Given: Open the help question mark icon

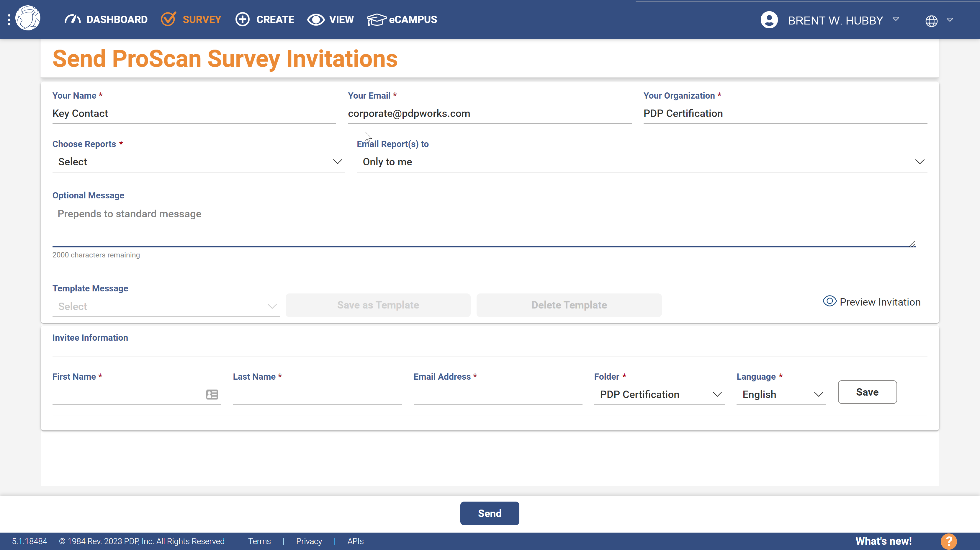Looking at the screenshot, I should pyautogui.click(x=949, y=541).
